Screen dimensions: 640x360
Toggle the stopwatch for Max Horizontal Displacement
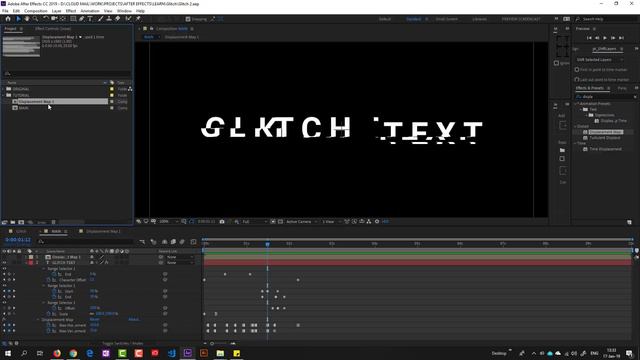(49, 325)
